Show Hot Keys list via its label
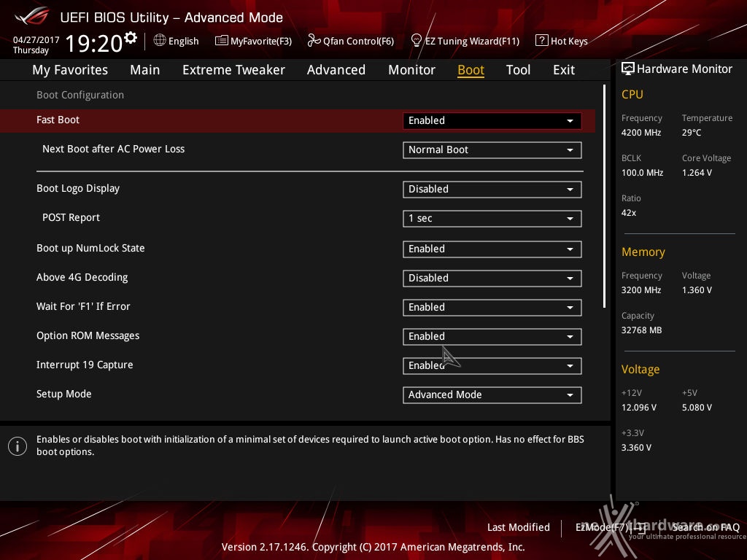747x560 pixels. point(569,41)
